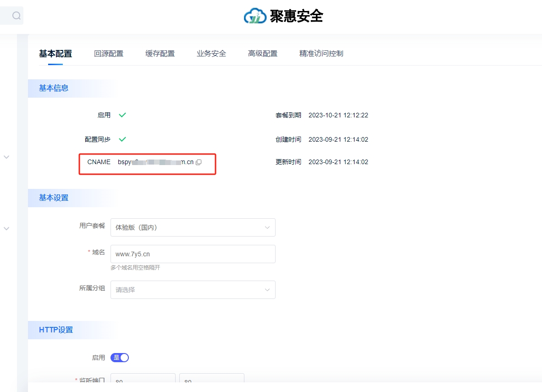Open the 所属分组 dropdown

click(x=193, y=290)
